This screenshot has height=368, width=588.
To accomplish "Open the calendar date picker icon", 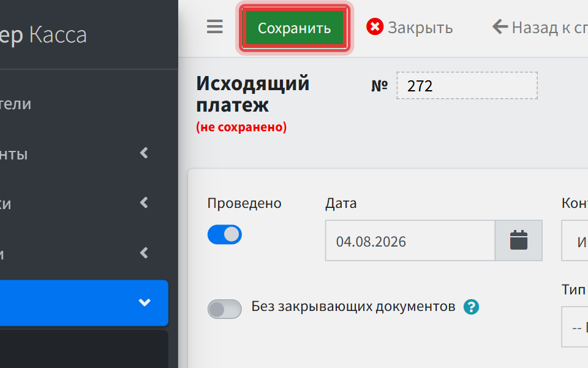I will coord(519,240).
